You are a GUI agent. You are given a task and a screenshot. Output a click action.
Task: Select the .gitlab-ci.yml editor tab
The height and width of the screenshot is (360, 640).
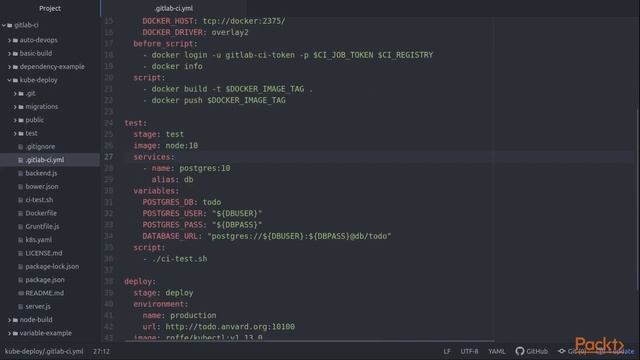pyautogui.click(x=173, y=8)
